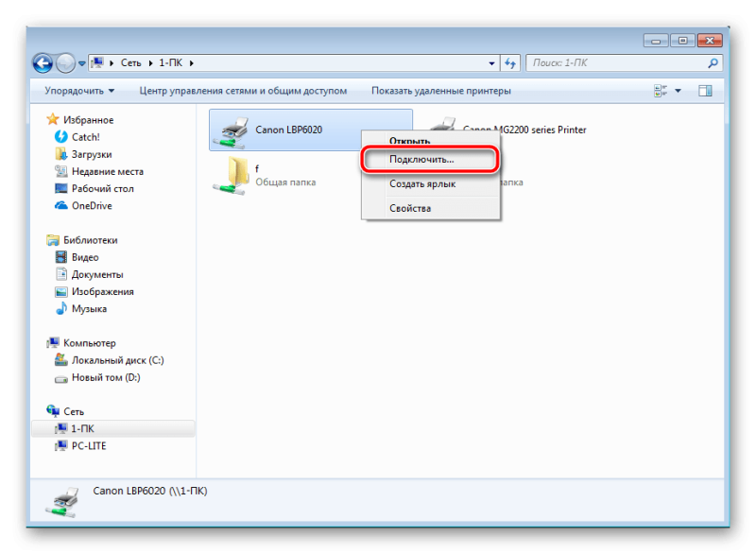Select Сеть in the navigation pane

pyautogui.click(x=74, y=411)
